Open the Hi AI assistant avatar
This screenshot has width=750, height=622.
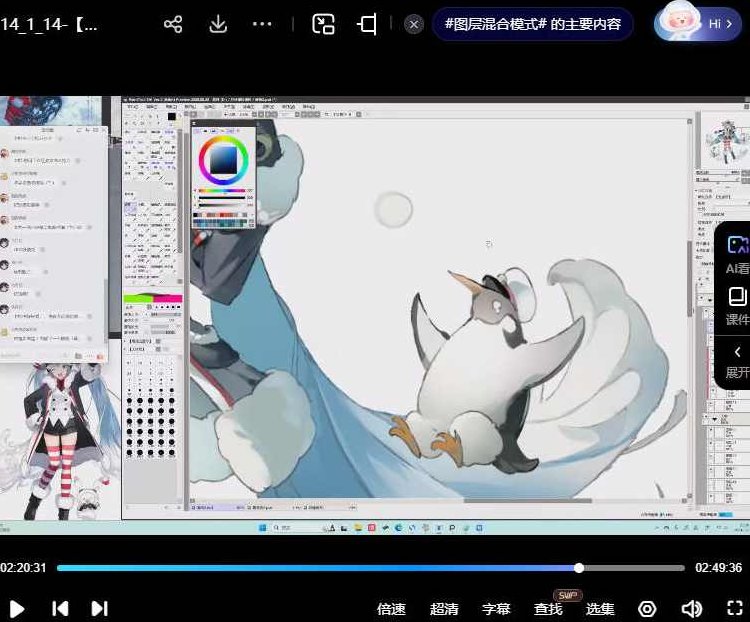(x=691, y=23)
